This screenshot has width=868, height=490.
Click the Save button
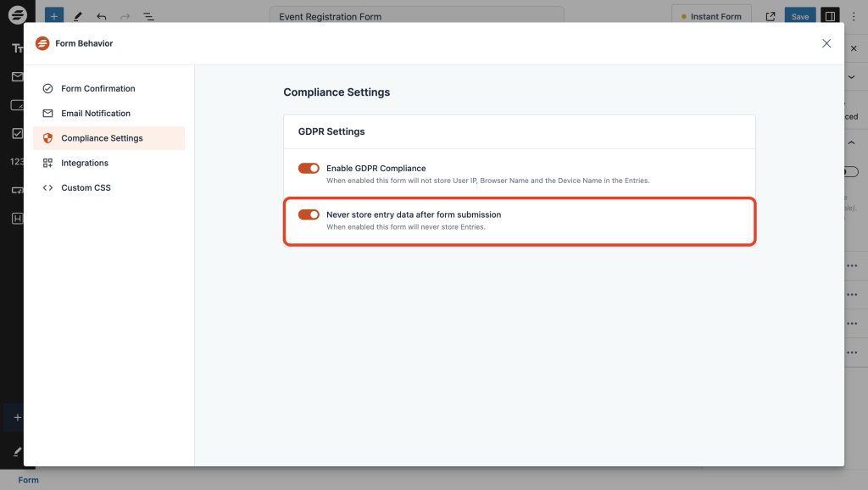799,15
